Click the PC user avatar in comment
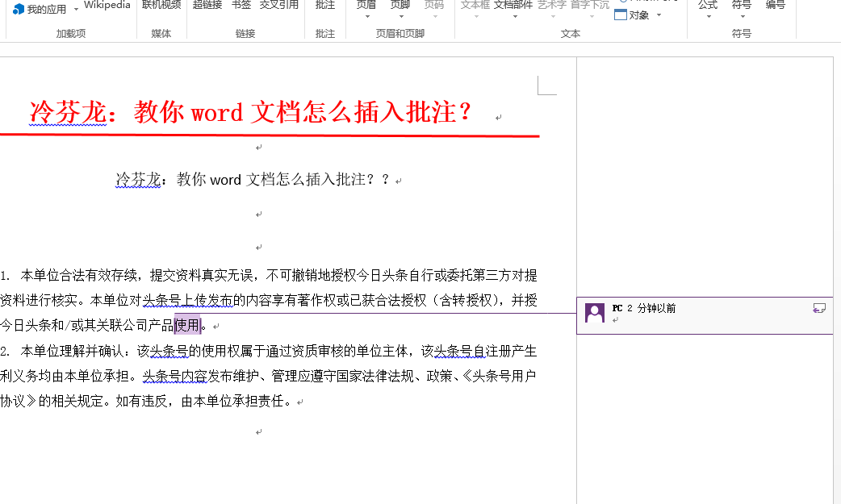Viewport: 841px width, 504px height. click(594, 313)
